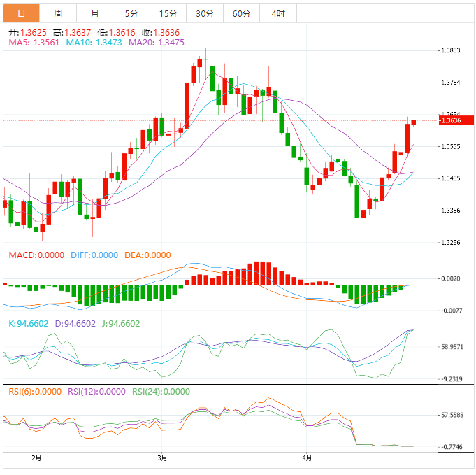476x475 pixels.
Task: Click the 2月 date axis label
Action: coord(36,458)
